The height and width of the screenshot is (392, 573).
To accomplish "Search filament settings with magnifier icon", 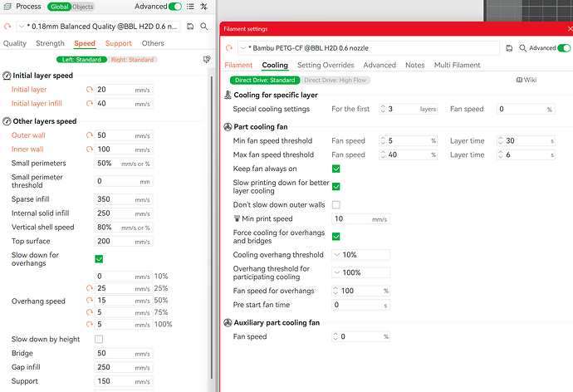I will 522,48.
